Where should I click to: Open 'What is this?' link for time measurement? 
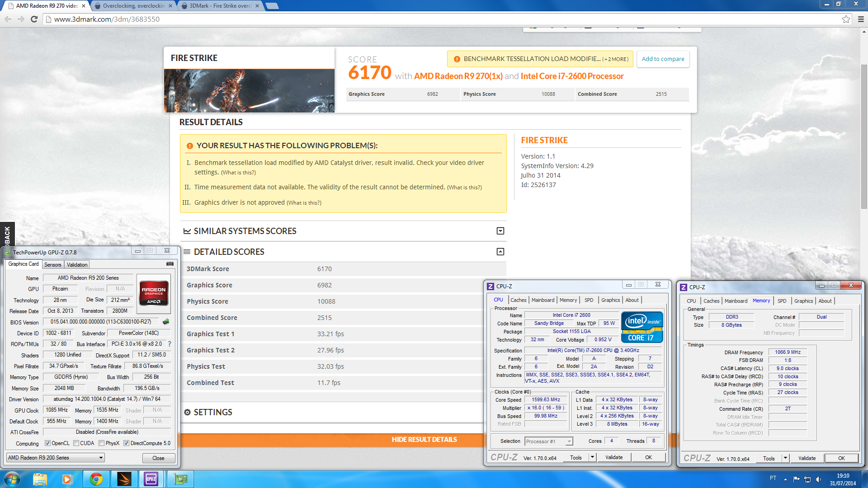(464, 188)
